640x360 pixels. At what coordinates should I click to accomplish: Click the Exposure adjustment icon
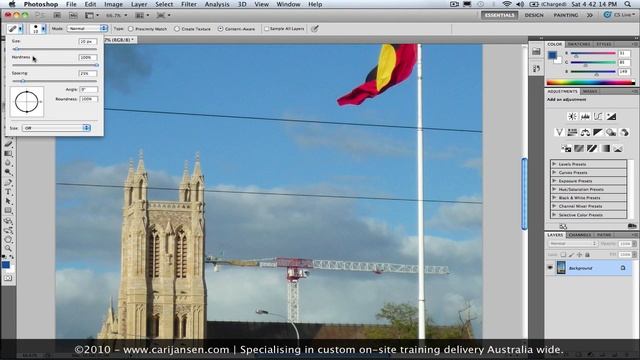(x=611, y=116)
